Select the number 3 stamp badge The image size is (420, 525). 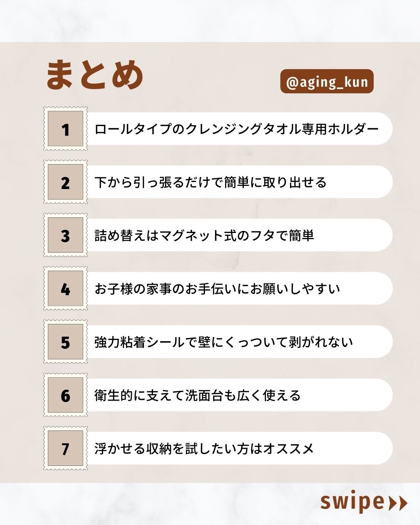pyautogui.click(x=65, y=235)
